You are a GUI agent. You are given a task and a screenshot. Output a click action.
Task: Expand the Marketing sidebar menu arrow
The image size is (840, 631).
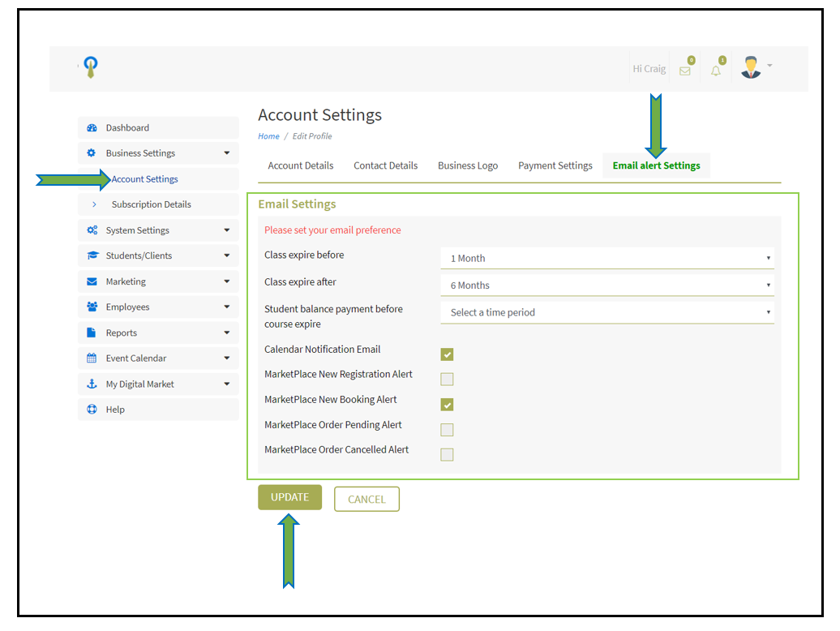click(x=226, y=282)
